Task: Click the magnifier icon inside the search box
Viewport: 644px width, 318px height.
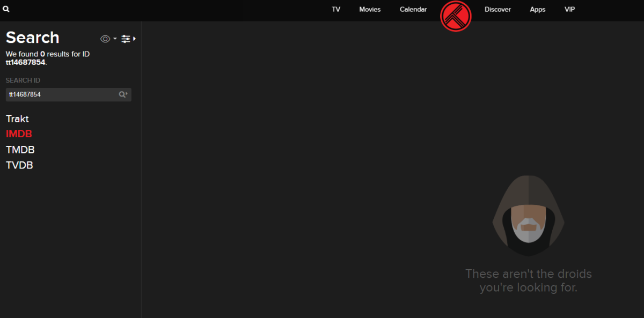Action: tap(122, 94)
